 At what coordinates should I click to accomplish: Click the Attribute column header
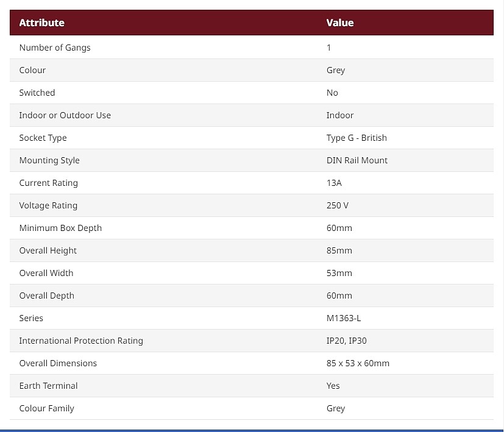coord(42,23)
